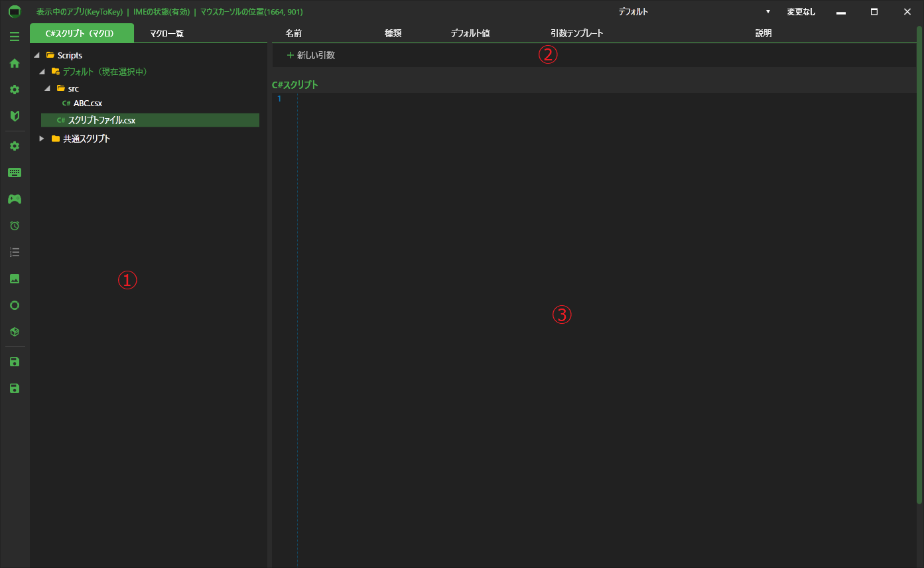The image size is (924, 568).
Task: Expand the 共通スクリプト folder arrow
Action: [41, 139]
